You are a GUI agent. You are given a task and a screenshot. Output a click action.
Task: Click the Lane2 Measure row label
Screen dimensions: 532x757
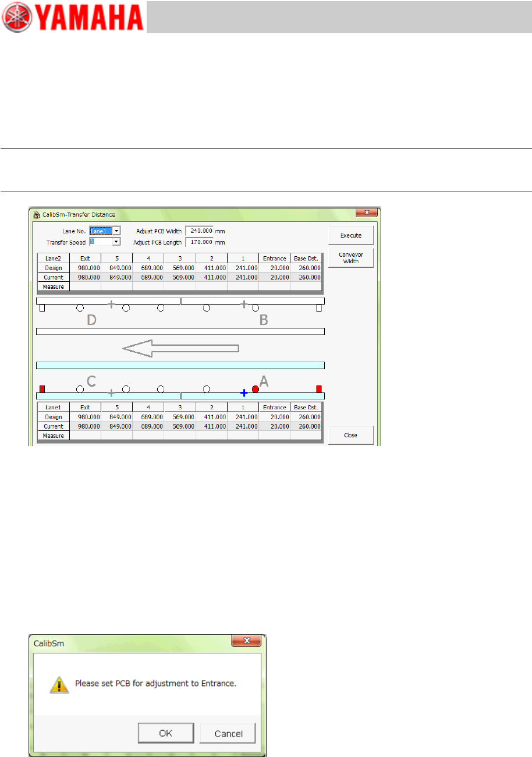(54, 286)
